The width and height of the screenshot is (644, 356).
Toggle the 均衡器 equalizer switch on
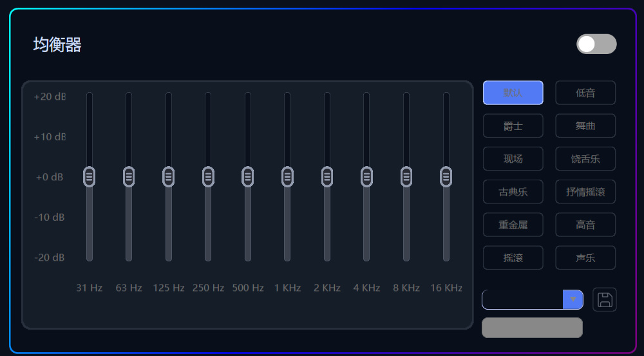coord(596,44)
